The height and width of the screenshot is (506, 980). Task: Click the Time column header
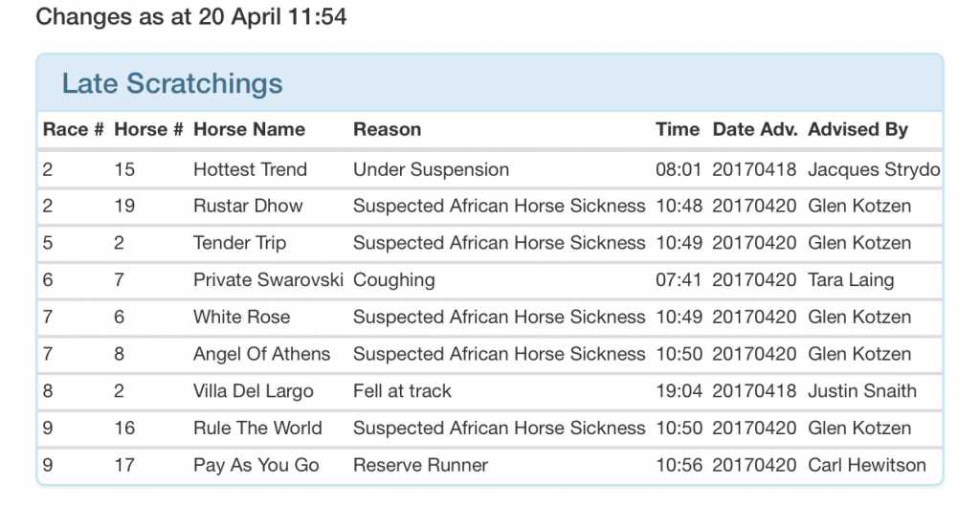tap(678, 129)
